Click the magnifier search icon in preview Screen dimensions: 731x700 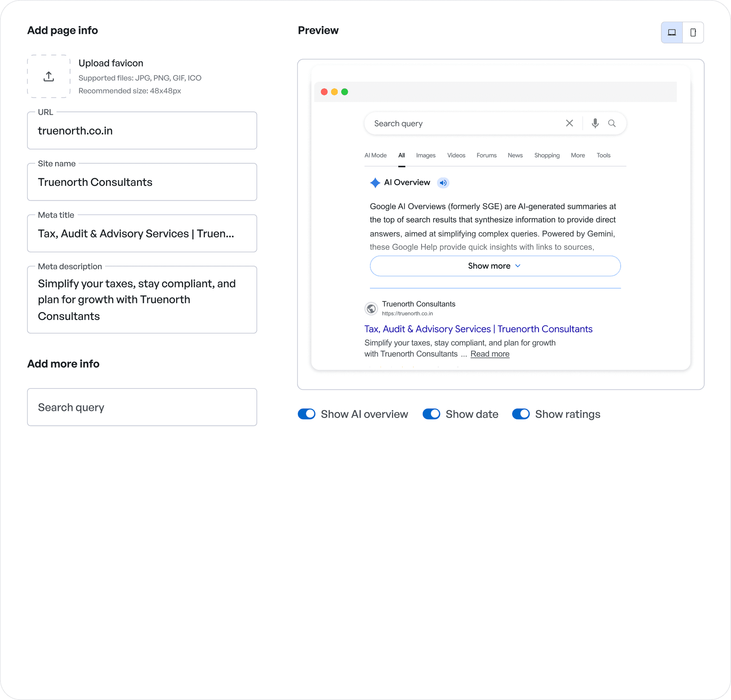[612, 123]
